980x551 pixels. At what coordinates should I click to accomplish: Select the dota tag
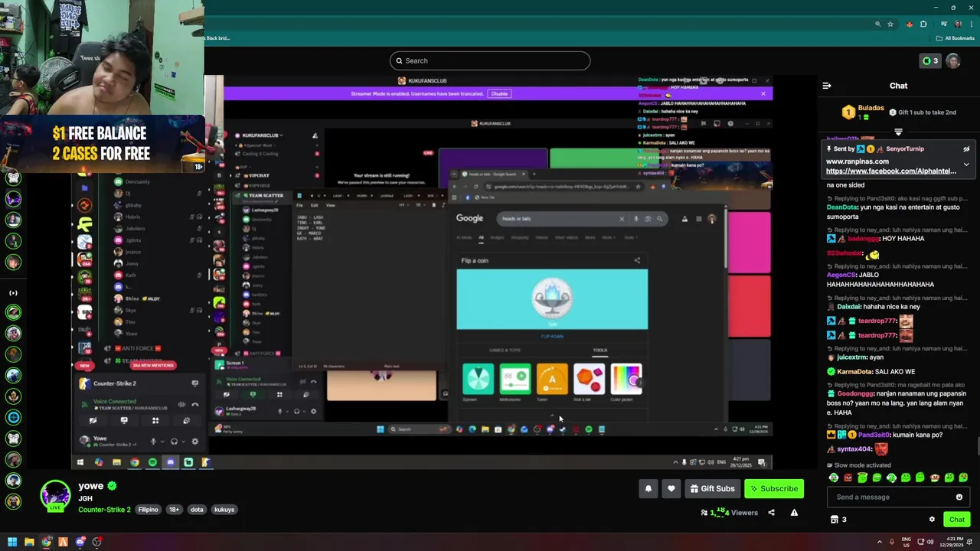(197, 510)
